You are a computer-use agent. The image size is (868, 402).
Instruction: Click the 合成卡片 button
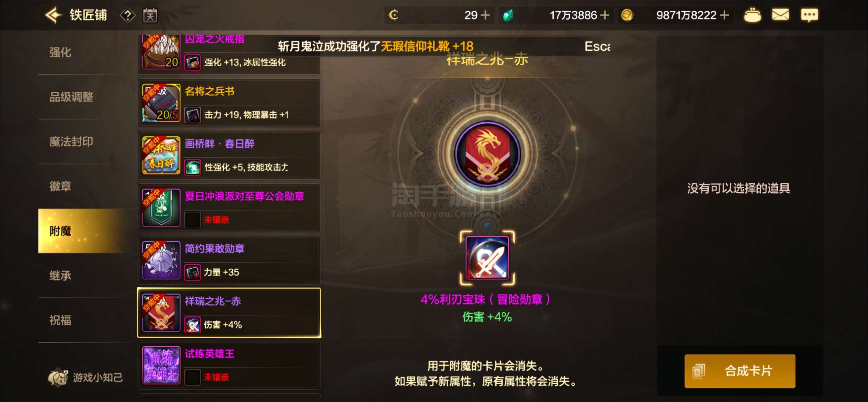(x=740, y=371)
